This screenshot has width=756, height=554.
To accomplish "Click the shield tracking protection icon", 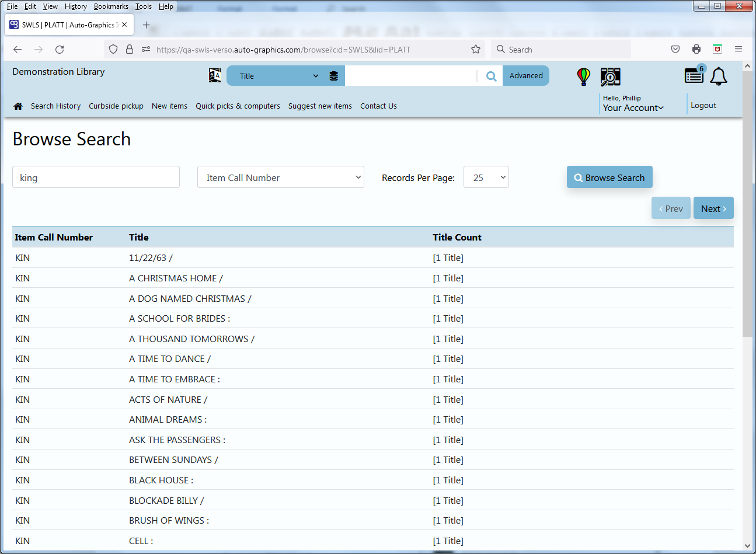I will [x=113, y=50].
